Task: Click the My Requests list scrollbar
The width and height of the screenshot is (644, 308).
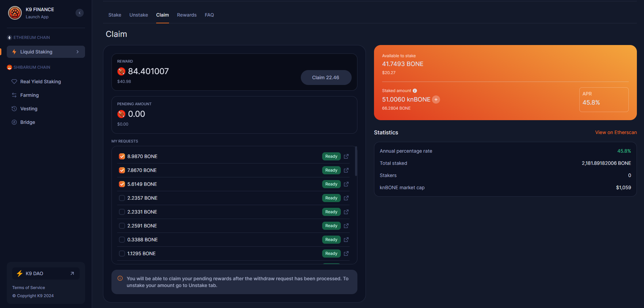Action: 356,161
